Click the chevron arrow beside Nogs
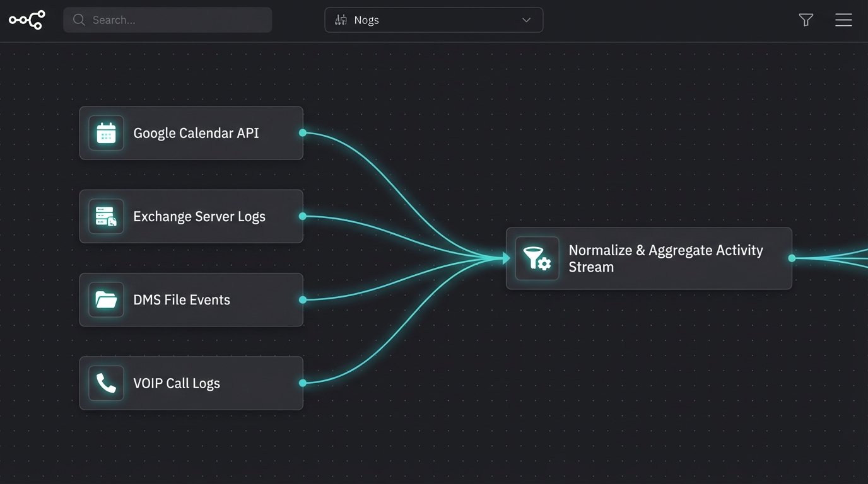Image resolution: width=868 pixels, height=484 pixels. 526,20
